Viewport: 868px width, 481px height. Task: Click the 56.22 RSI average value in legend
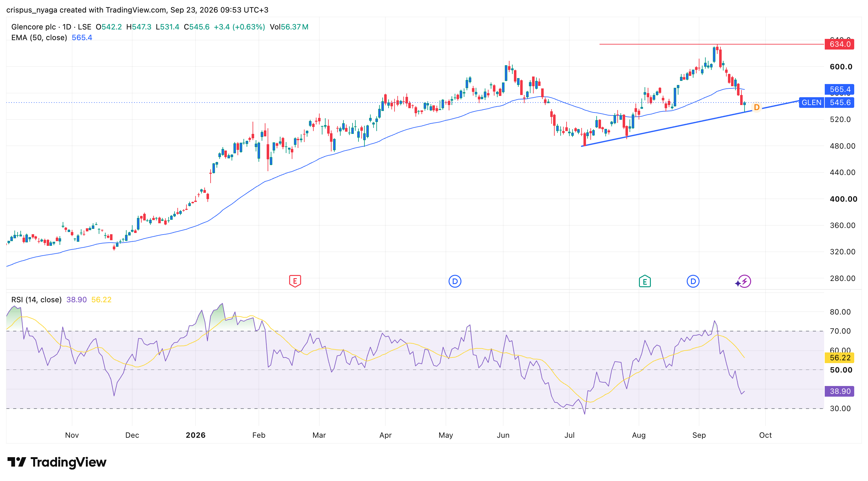click(x=102, y=300)
